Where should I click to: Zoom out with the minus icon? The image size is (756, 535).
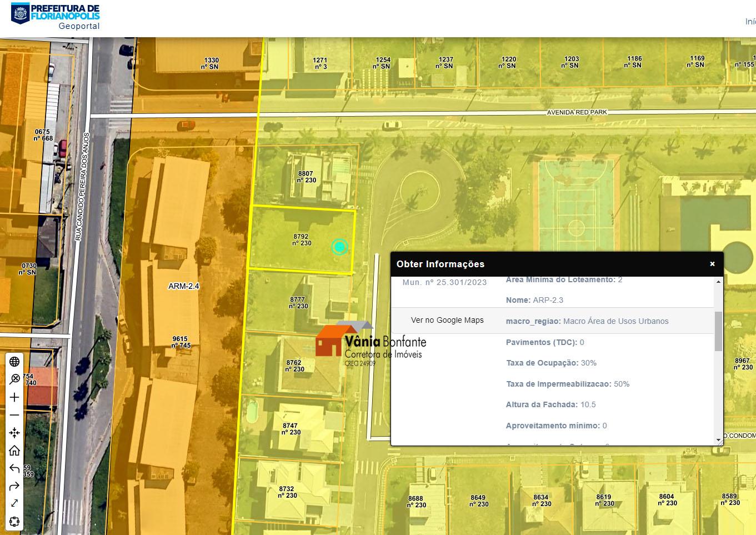coord(14,415)
